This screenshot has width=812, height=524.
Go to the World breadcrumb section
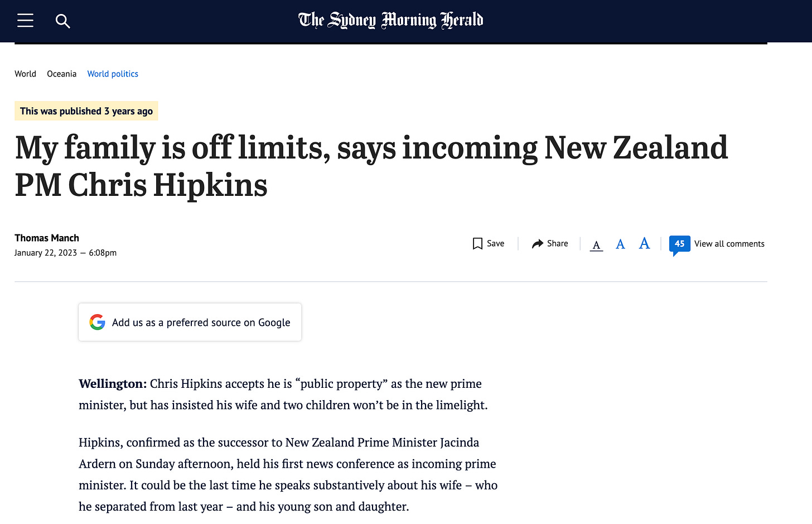[x=25, y=74]
